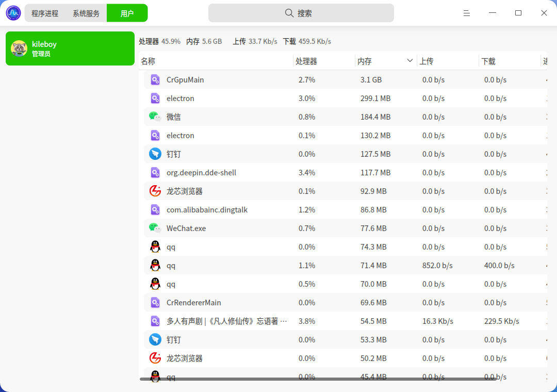Select the com.alibabainc.dingtalk process name
This screenshot has width=557, height=392.
(x=207, y=210)
